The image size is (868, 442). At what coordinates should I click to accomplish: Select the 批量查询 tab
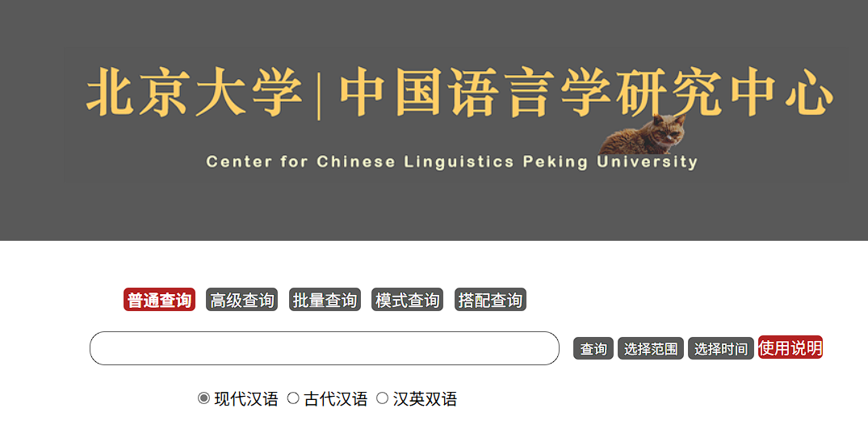click(x=325, y=300)
